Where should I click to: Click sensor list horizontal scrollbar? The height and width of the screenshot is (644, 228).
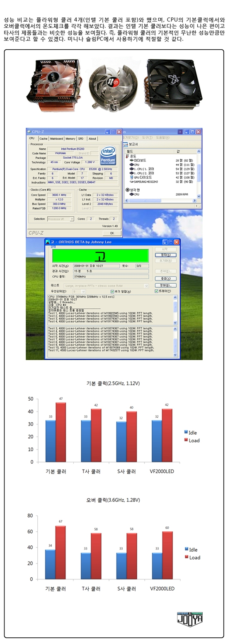[161, 201]
